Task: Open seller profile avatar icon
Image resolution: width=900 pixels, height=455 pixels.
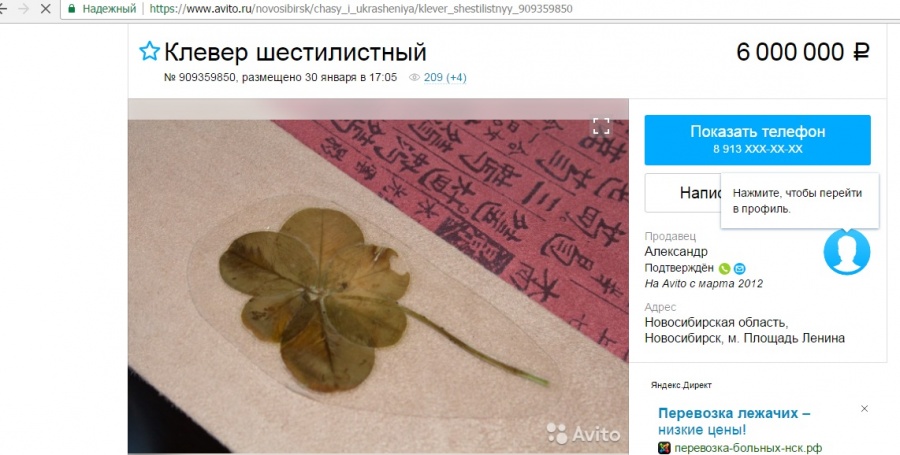Action: (x=847, y=251)
